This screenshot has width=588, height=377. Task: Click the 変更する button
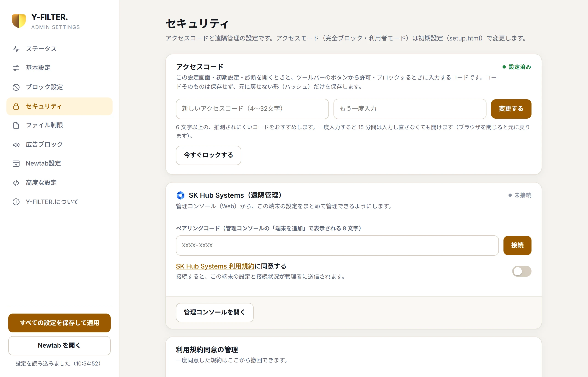(x=511, y=109)
